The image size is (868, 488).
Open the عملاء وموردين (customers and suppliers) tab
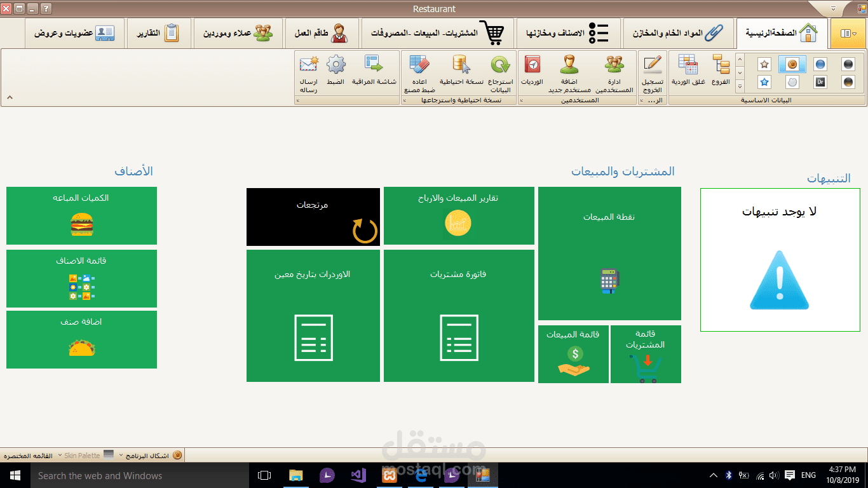coord(238,32)
